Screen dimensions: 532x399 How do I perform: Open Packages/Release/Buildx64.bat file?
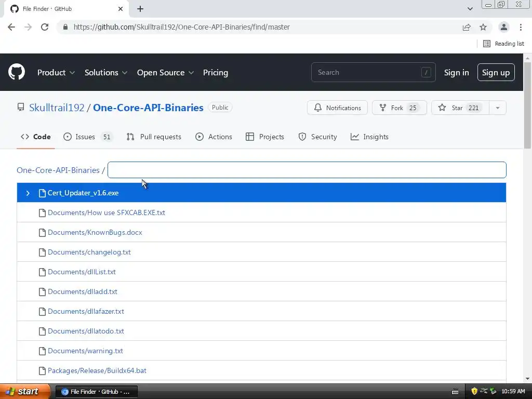97,370
